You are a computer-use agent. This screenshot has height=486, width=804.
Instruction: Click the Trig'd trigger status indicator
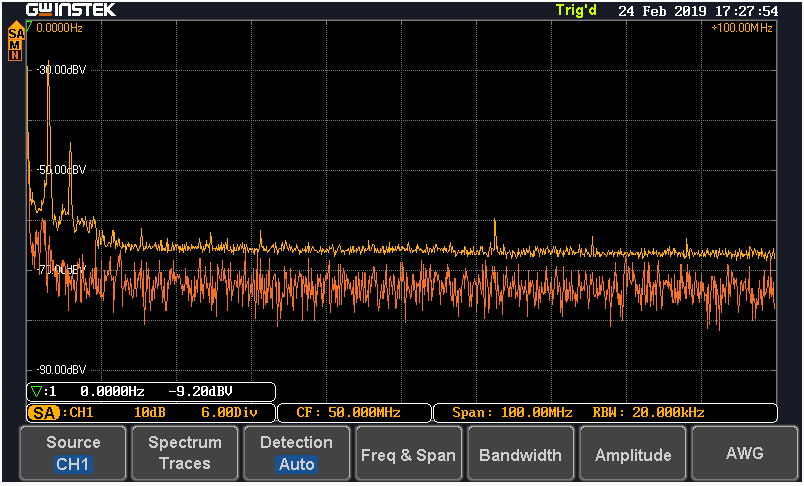coord(578,10)
